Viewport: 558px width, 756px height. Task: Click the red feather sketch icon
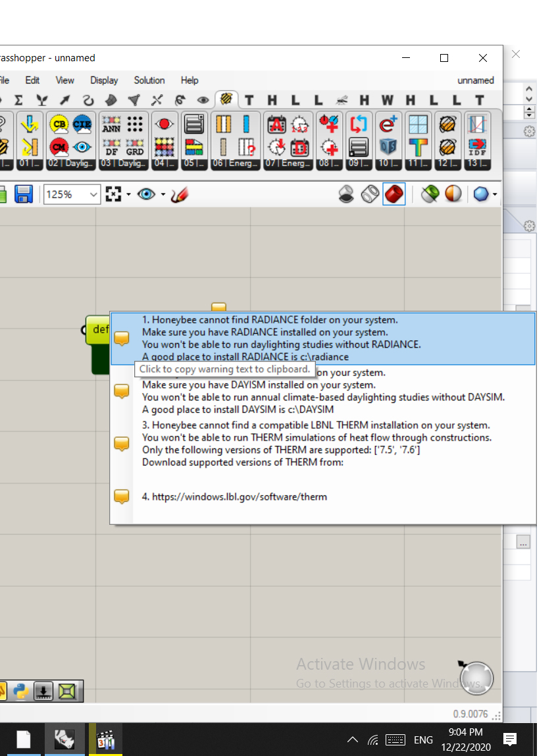pyautogui.click(x=179, y=194)
